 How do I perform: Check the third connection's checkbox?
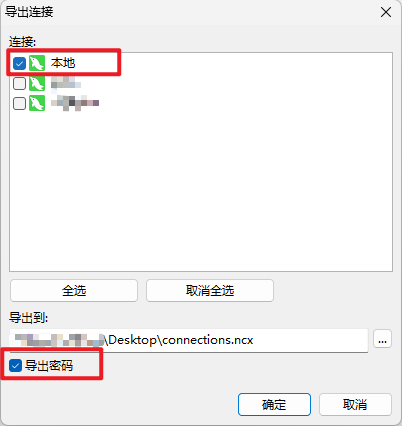[19, 104]
